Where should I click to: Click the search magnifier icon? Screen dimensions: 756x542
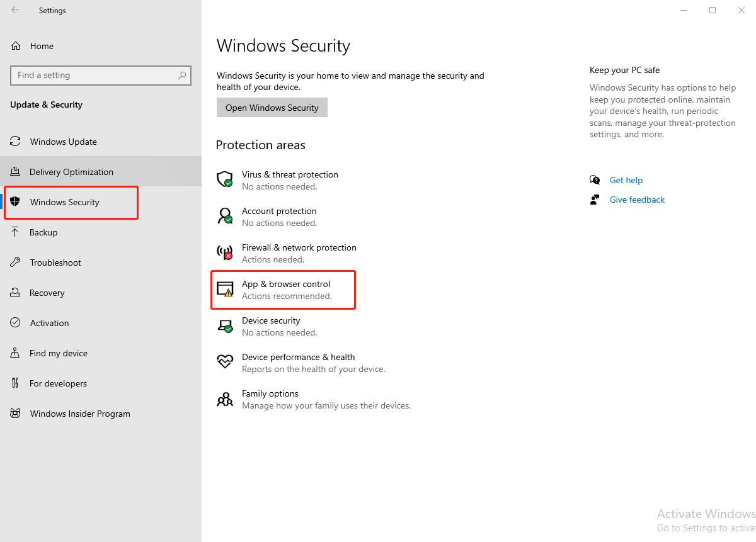click(x=182, y=76)
